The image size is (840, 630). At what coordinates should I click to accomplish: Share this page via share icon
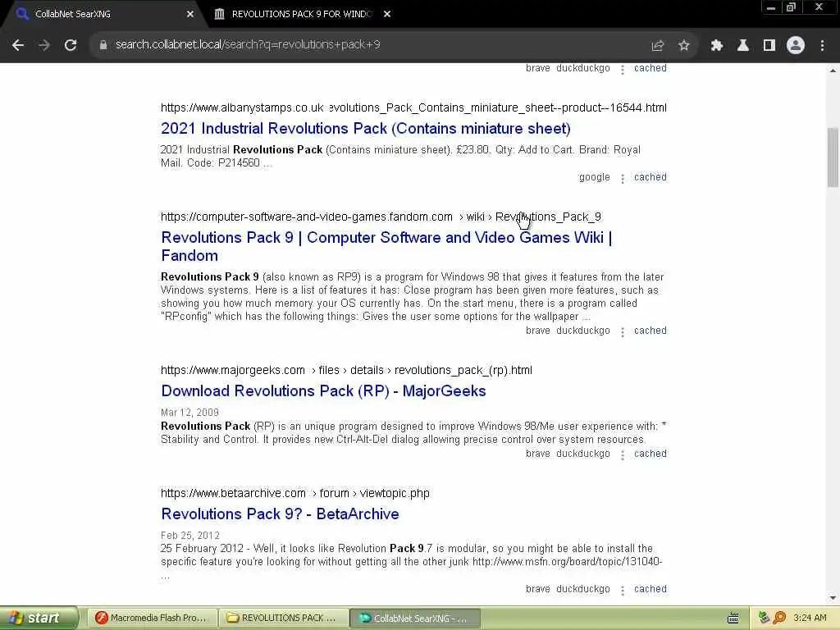(657, 46)
